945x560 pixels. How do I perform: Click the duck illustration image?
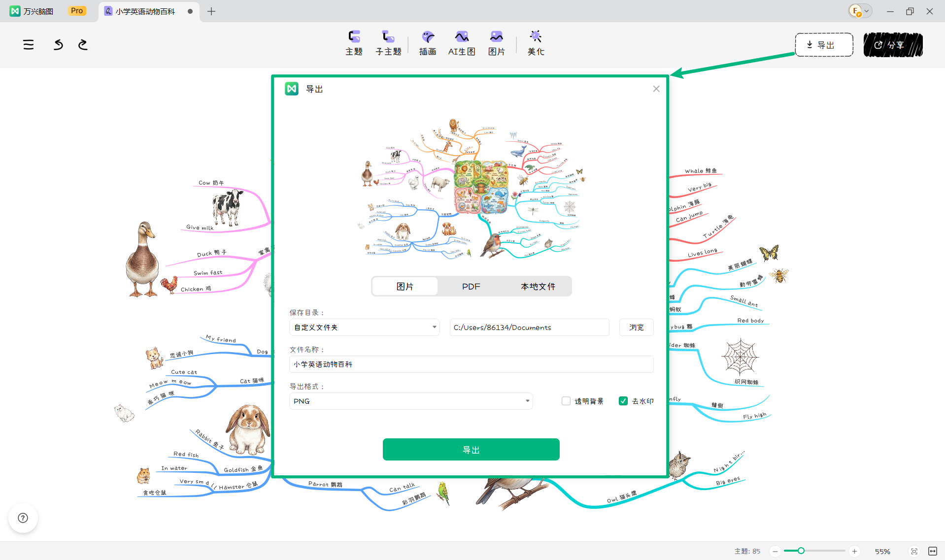pos(143,260)
